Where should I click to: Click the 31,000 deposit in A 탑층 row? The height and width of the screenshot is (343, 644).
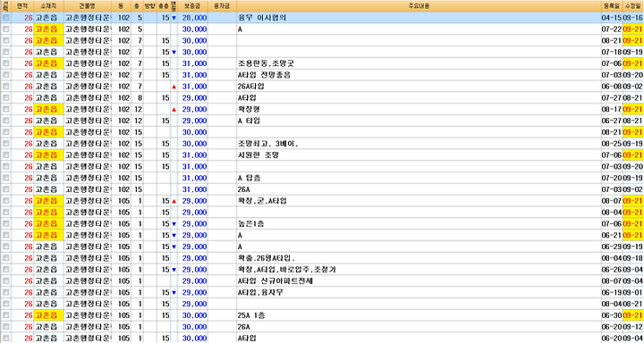coord(194,179)
